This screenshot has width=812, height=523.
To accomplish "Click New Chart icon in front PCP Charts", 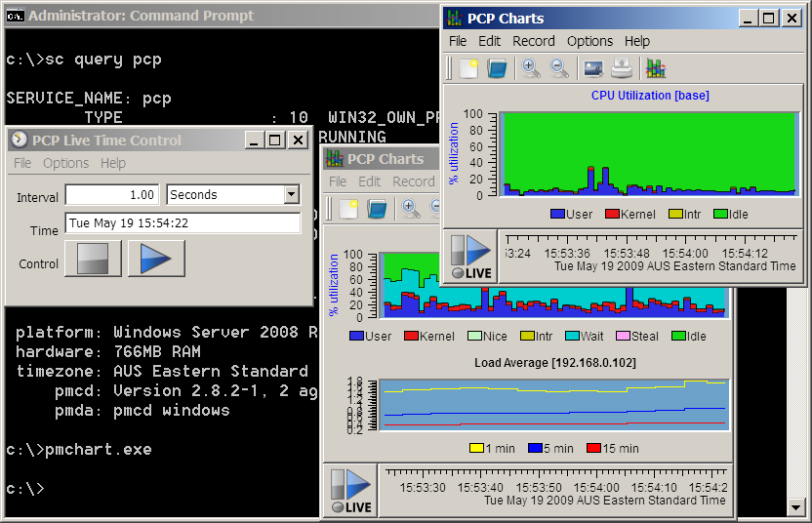I will pyautogui.click(x=468, y=68).
